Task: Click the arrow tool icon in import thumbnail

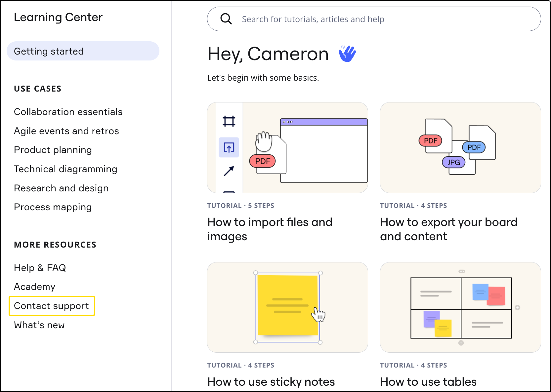Action: pos(229,171)
